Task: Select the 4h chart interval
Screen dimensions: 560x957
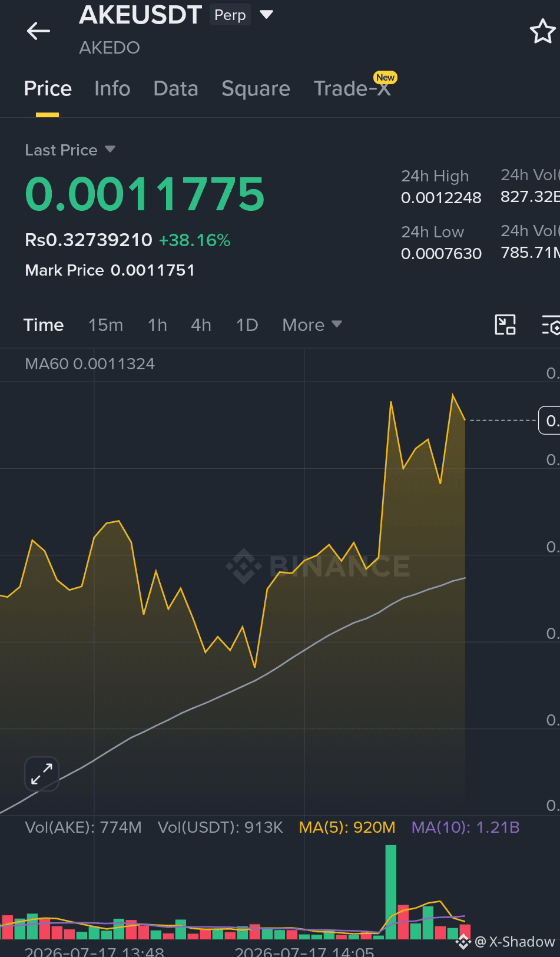Action: 201,324
